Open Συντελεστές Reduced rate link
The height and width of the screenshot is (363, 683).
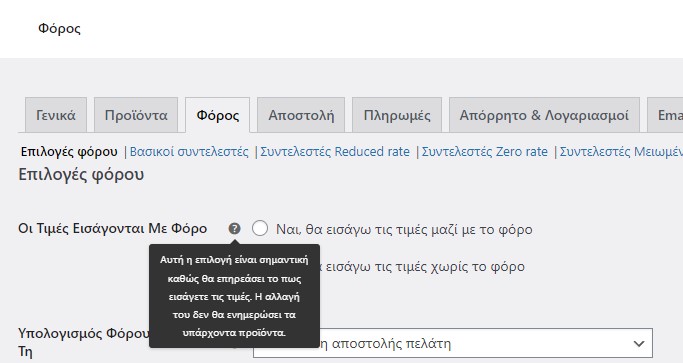335,152
